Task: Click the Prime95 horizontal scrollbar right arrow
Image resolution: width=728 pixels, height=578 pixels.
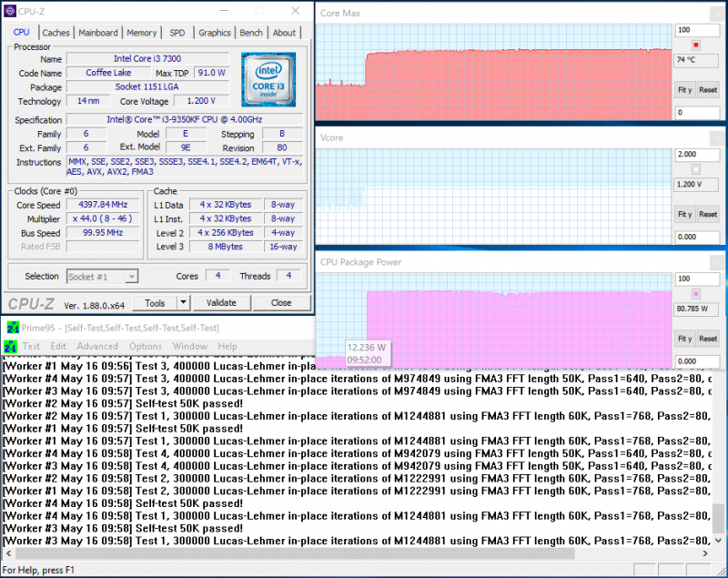Action: pos(704,553)
